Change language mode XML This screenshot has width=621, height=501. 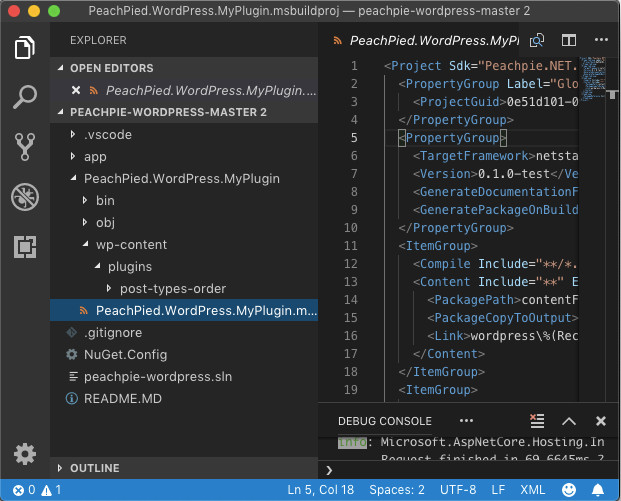(533, 490)
